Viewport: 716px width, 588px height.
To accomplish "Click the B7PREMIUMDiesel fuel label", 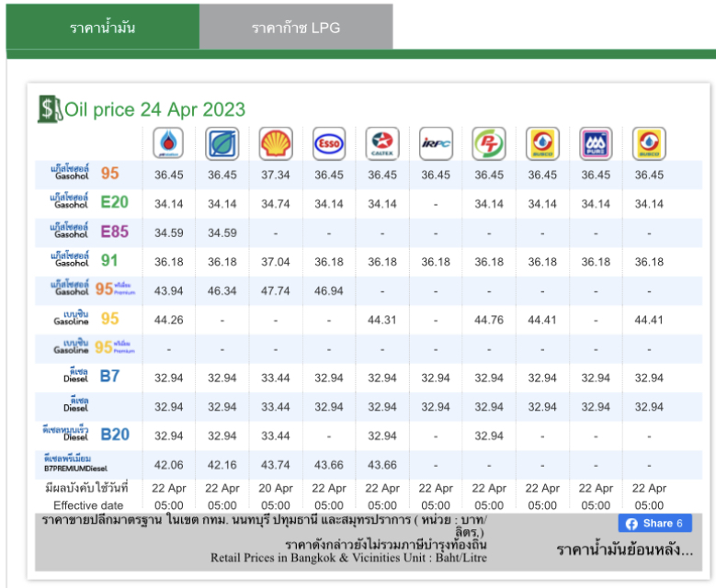I will [75, 463].
